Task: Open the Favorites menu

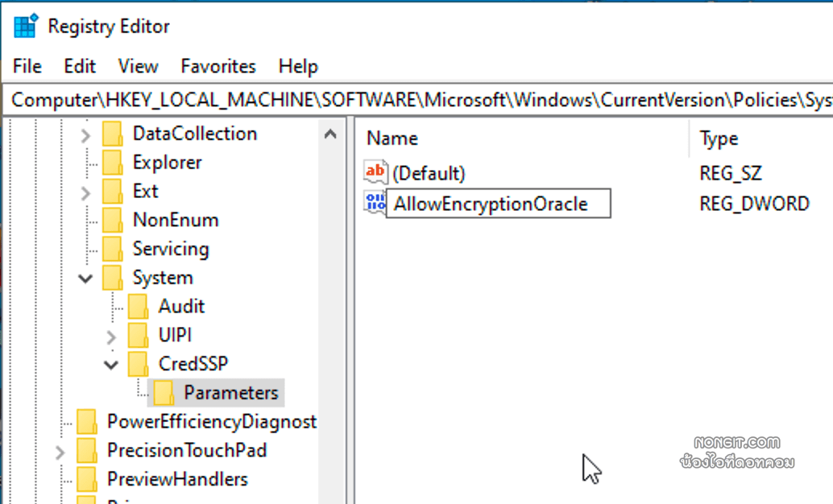Action: [218, 66]
